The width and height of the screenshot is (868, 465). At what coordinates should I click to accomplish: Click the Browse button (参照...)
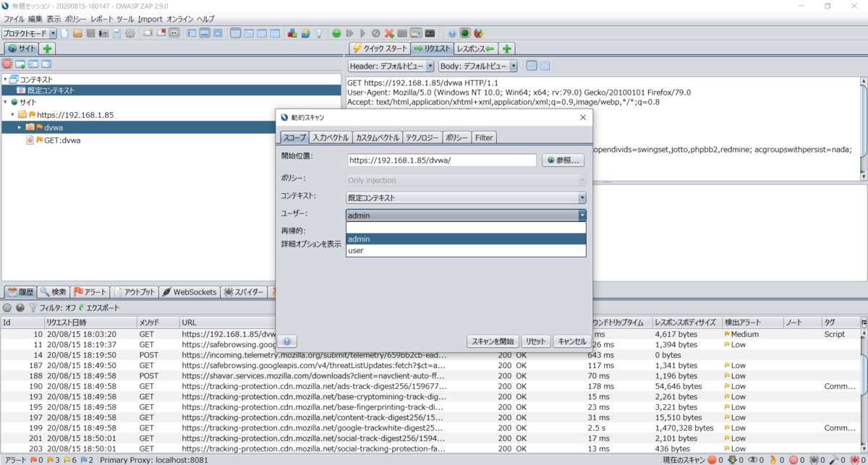pyautogui.click(x=563, y=161)
